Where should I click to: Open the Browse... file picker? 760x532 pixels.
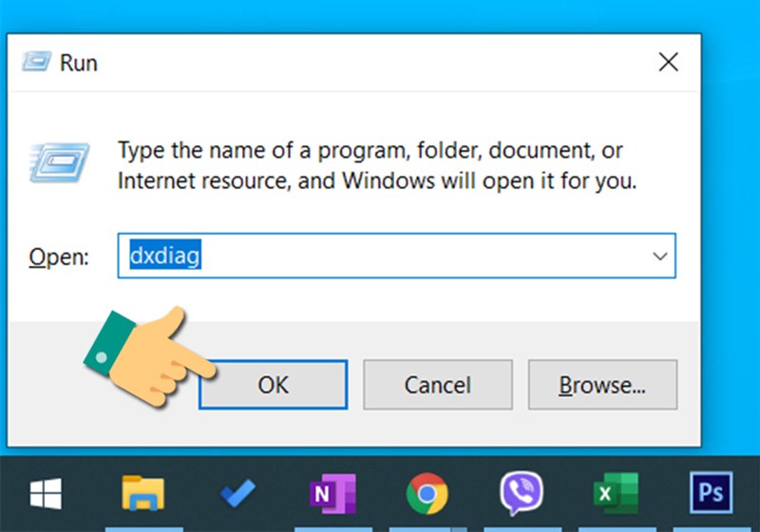pyautogui.click(x=602, y=385)
